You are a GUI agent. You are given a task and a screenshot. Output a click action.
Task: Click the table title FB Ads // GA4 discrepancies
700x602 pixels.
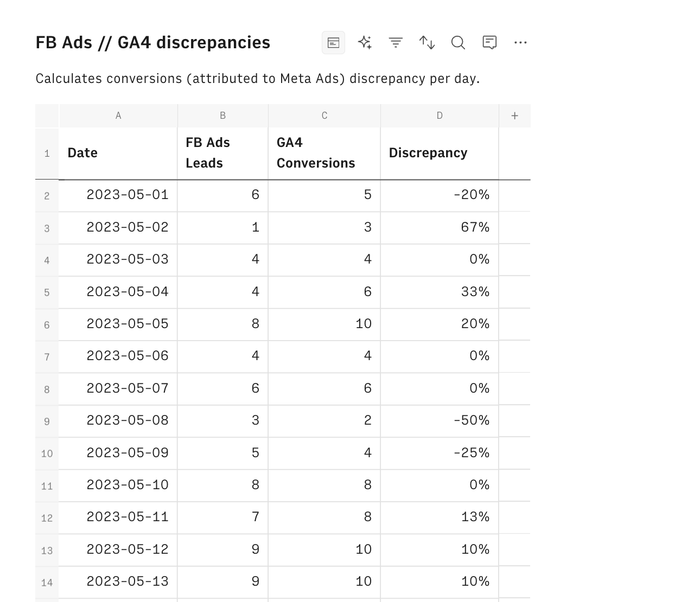pos(153,42)
